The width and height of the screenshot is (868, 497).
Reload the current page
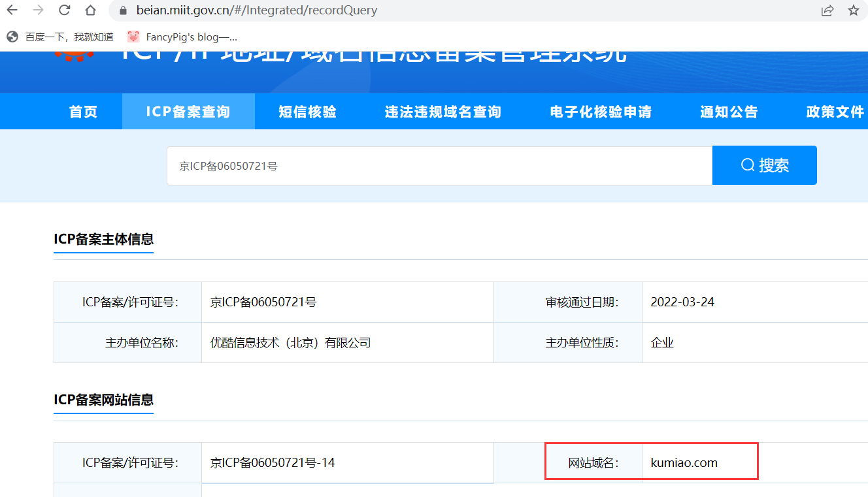click(65, 10)
